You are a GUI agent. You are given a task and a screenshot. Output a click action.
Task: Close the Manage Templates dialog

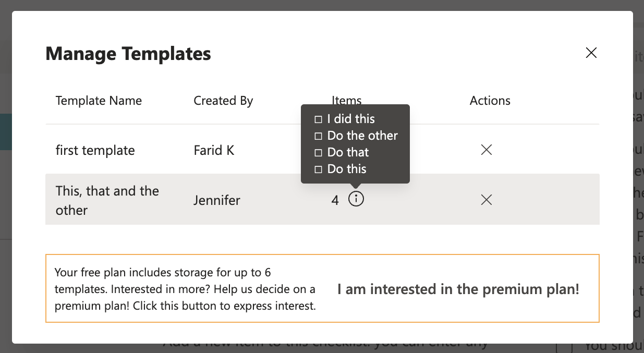(x=591, y=53)
